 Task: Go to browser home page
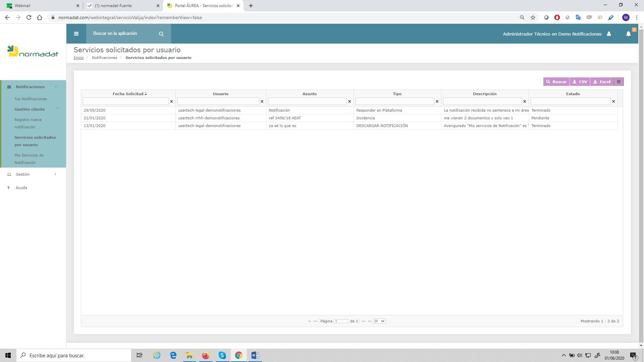[x=40, y=17]
